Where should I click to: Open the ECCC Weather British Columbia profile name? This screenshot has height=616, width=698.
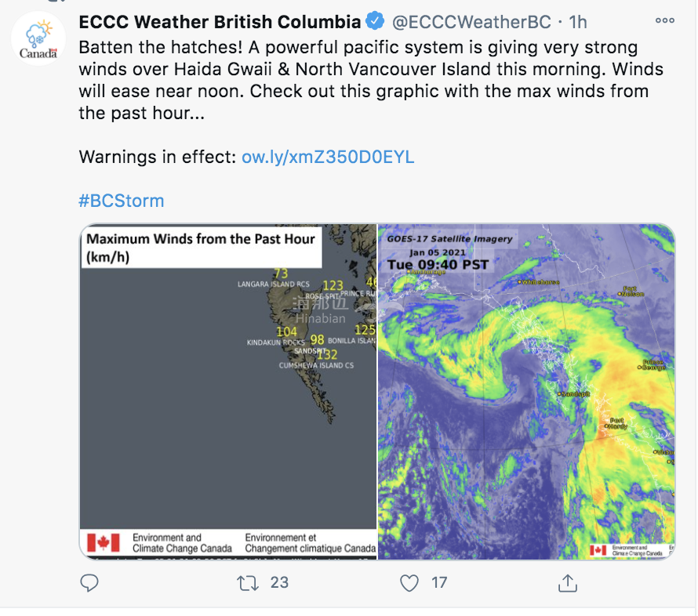pos(220,22)
